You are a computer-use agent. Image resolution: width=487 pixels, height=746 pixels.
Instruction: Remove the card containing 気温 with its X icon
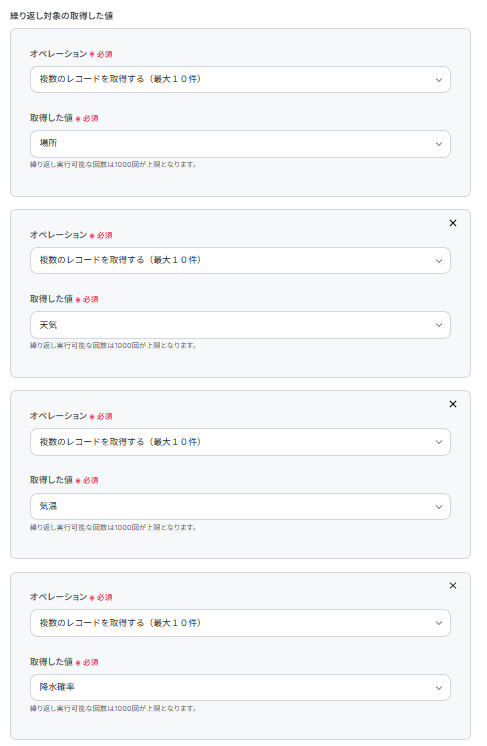point(453,404)
